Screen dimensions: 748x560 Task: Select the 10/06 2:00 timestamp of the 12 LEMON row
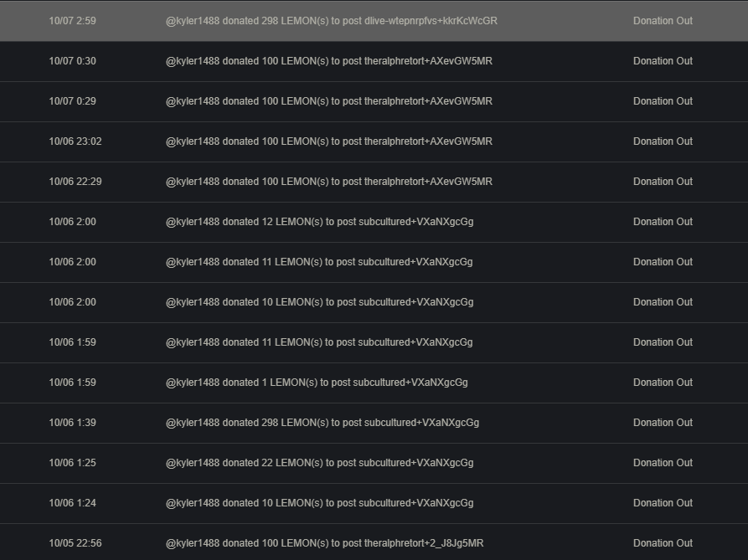[x=72, y=222]
